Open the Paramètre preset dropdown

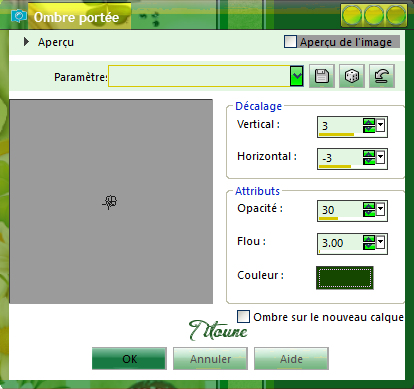tap(296, 76)
